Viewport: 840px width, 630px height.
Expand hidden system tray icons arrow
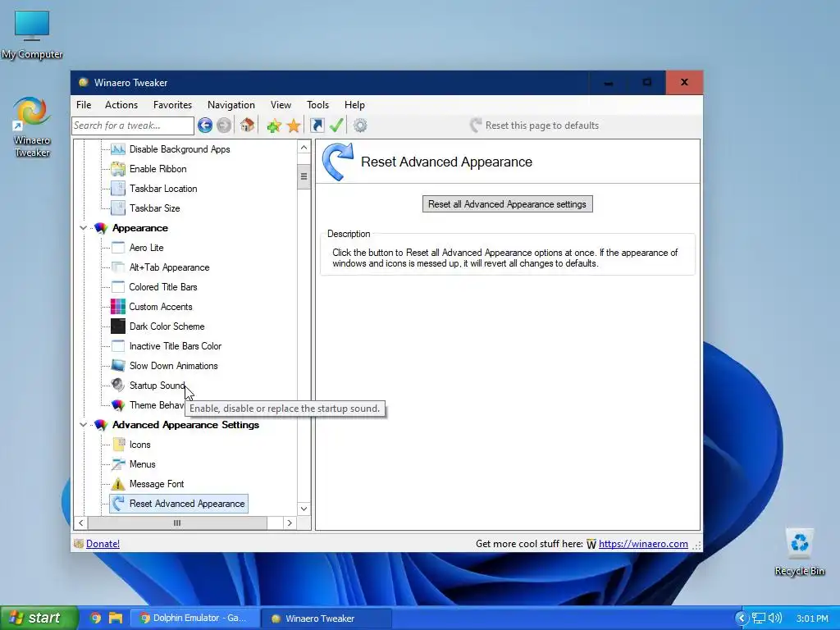click(x=742, y=618)
